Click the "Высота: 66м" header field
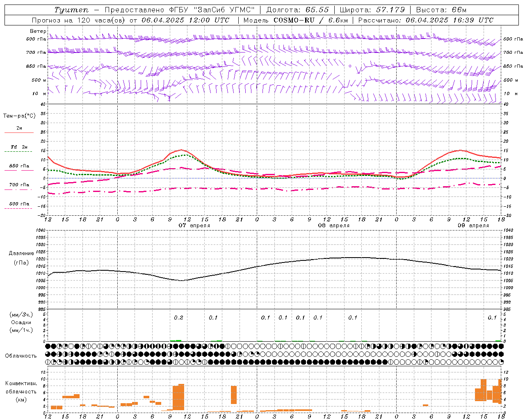525x420 pixels. click(x=441, y=10)
